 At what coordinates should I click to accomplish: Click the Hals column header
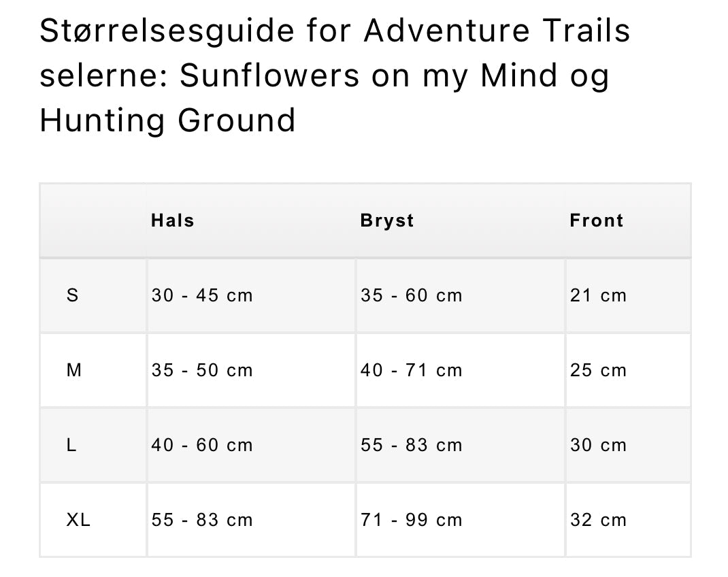tap(173, 220)
